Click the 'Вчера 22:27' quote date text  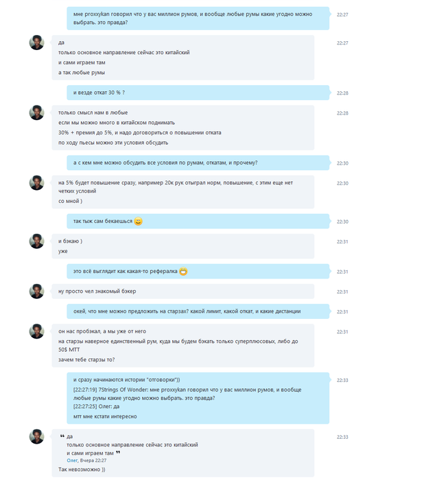click(93, 460)
